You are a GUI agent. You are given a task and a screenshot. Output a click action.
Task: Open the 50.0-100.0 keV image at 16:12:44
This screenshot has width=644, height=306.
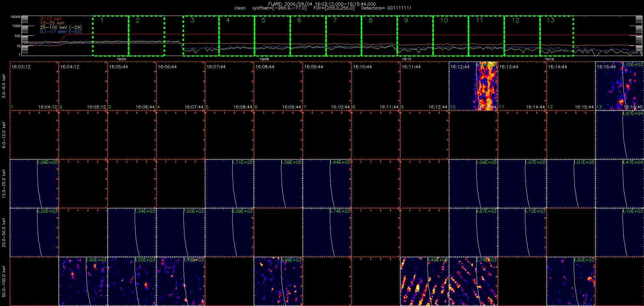473,281
